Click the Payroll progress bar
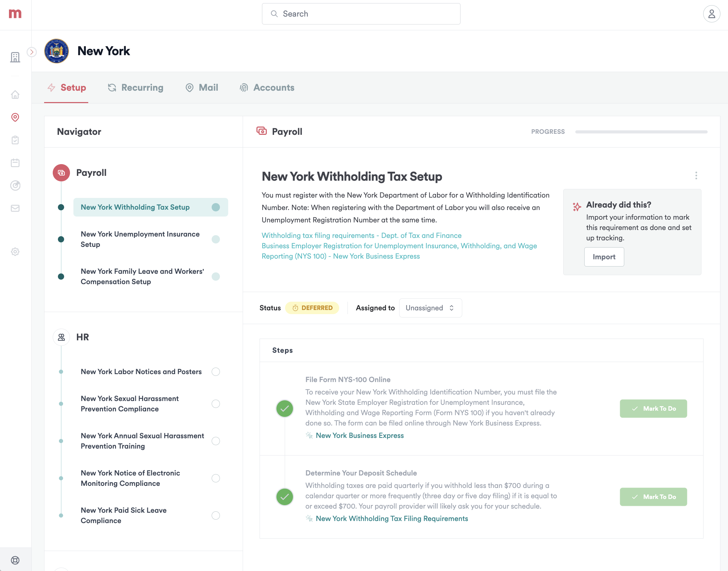 click(641, 131)
